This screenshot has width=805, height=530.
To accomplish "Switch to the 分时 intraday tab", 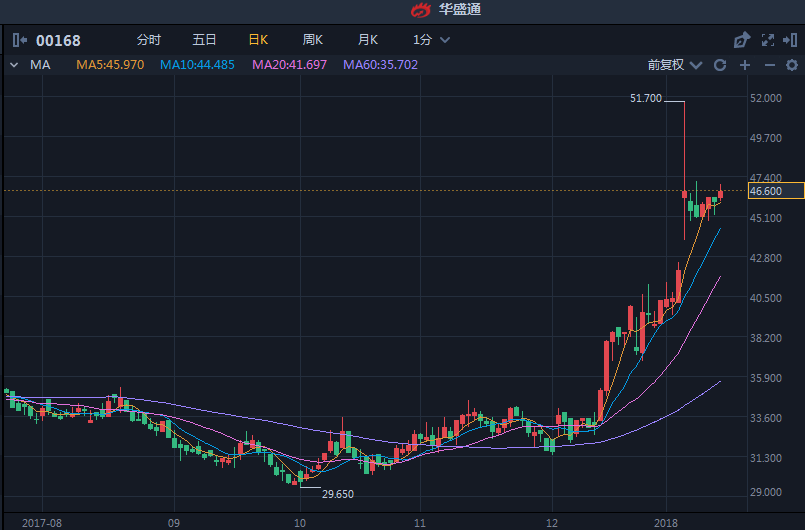I will pyautogui.click(x=148, y=40).
